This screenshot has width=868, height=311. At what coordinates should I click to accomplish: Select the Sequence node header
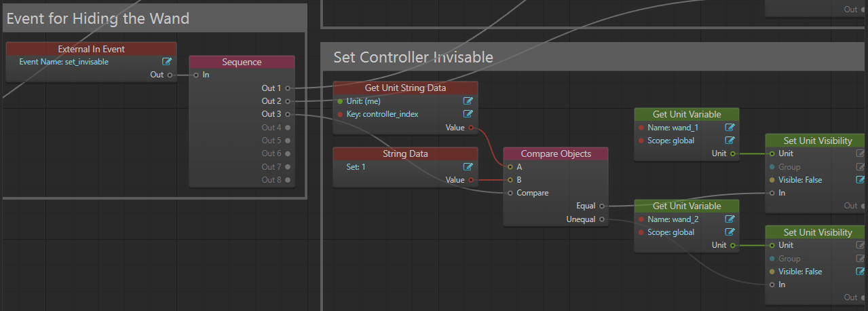click(x=242, y=62)
